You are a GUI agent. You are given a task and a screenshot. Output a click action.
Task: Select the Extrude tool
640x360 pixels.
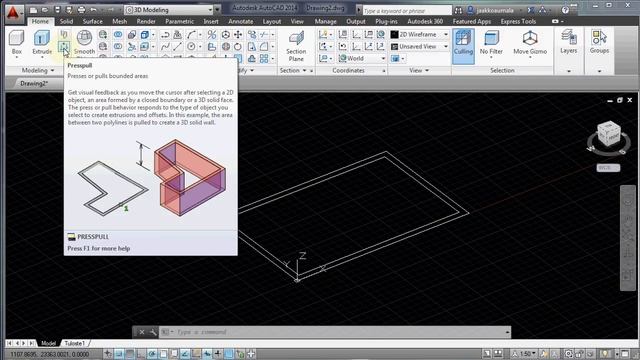[x=42, y=42]
